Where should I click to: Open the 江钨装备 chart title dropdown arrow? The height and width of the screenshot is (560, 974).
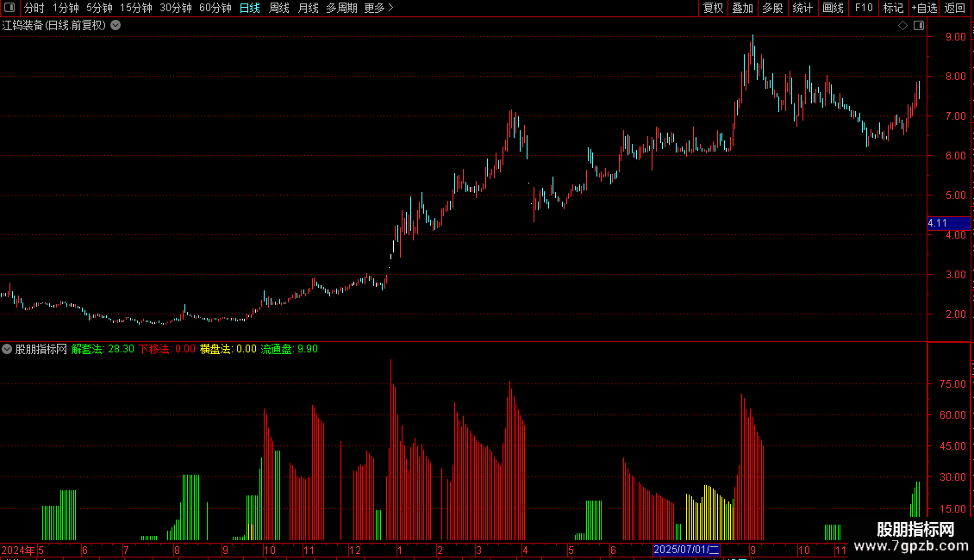116,26
